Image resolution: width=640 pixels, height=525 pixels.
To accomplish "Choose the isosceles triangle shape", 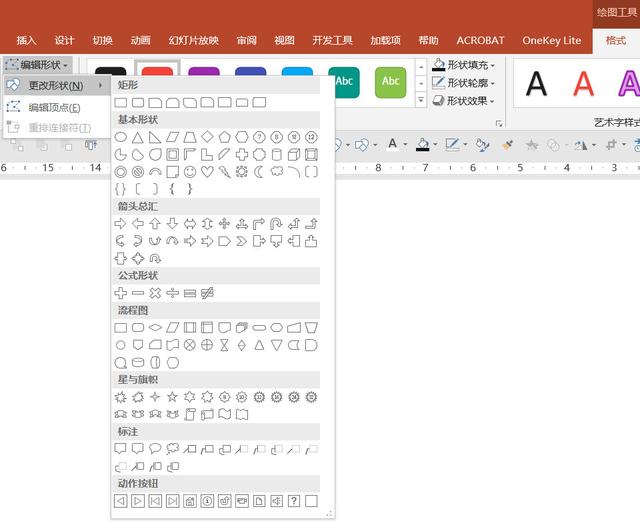I will (x=138, y=138).
